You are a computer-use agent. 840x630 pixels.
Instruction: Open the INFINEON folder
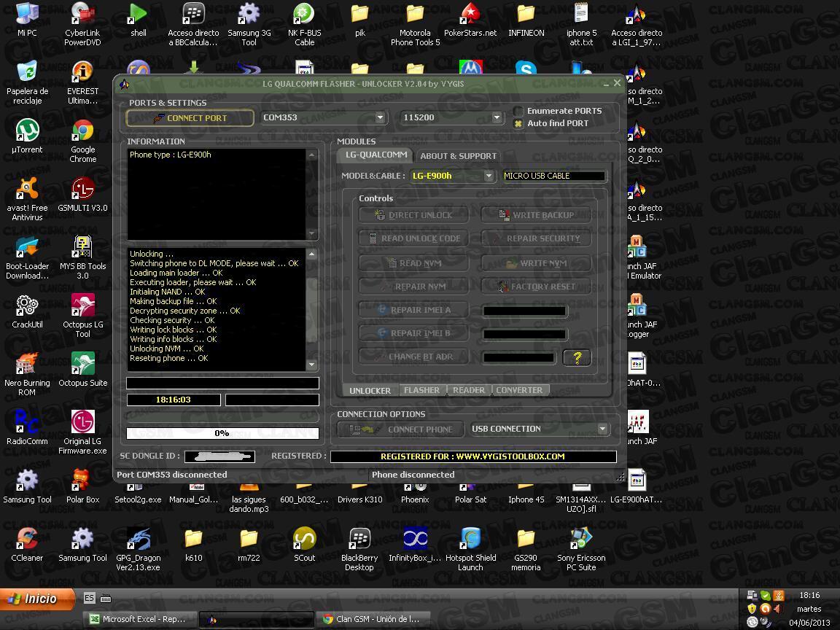pos(526,20)
